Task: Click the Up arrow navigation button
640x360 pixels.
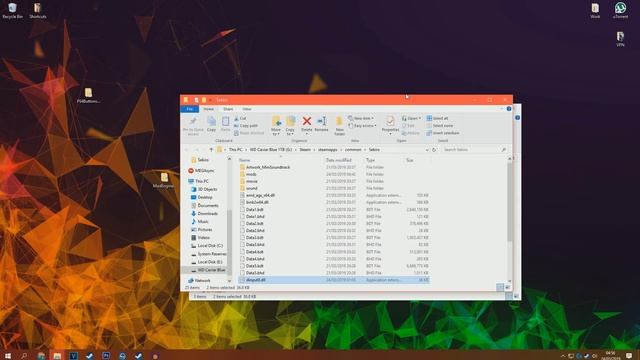Action: pos(211,150)
